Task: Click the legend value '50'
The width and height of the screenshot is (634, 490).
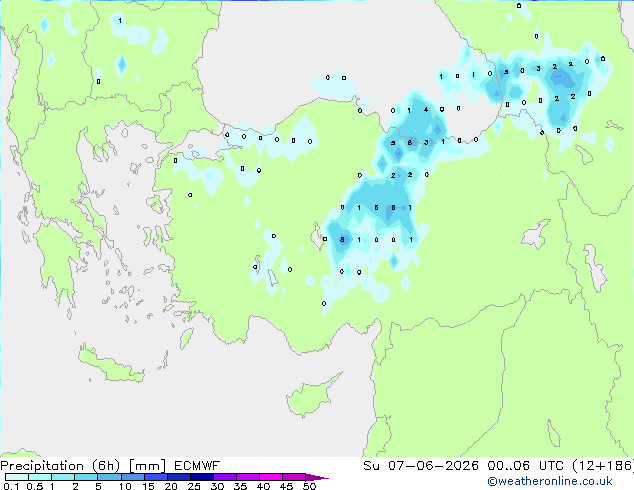Action: coord(309,486)
